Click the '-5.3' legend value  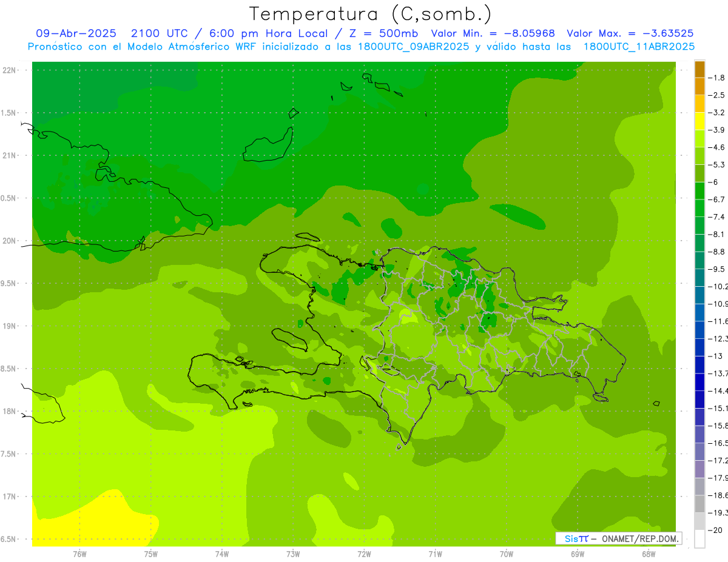click(716, 164)
